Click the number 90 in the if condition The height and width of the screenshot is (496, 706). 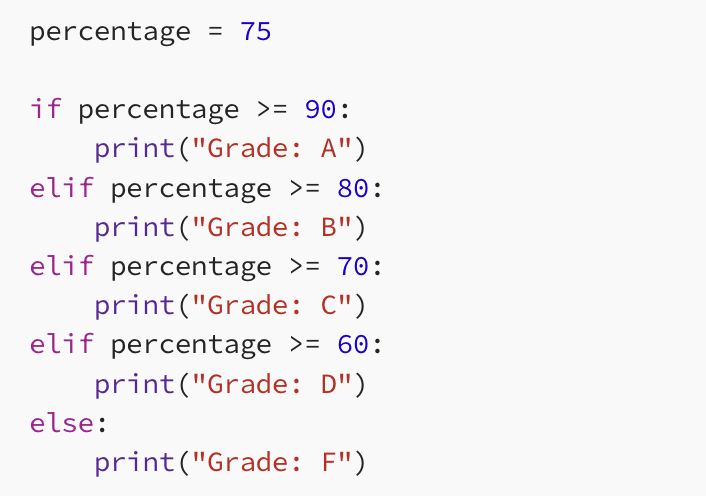click(x=320, y=110)
